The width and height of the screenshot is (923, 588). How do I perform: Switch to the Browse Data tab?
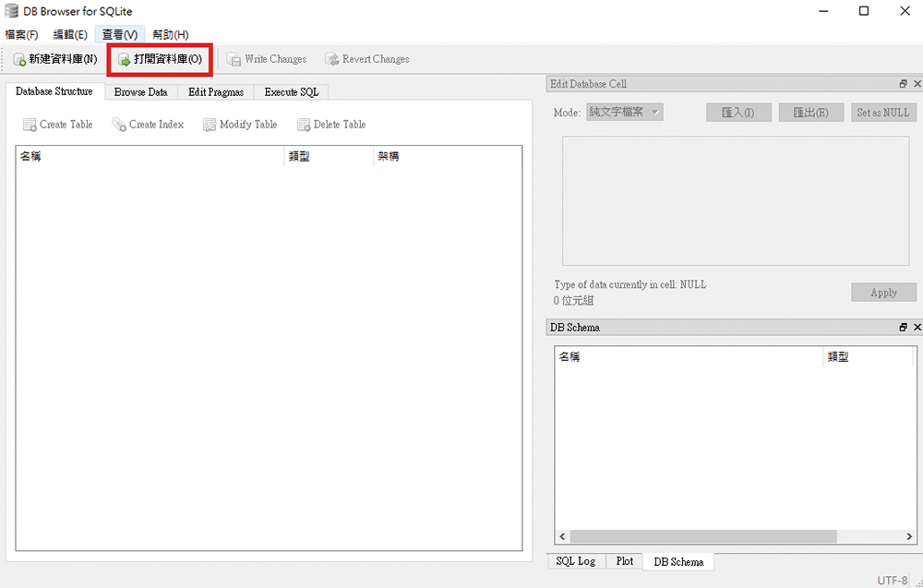(x=141, y=92)
